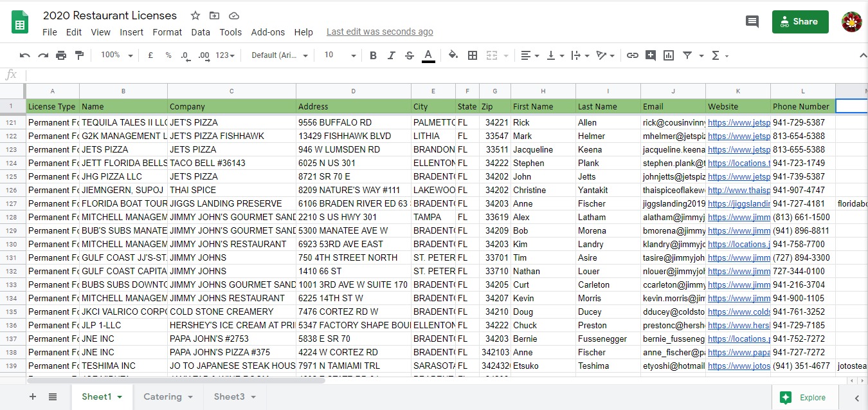Image resolution: width=868 pixels, height=410 pixels.
Task: Click the horizontal scrollbar
Action: coord(176,380)
